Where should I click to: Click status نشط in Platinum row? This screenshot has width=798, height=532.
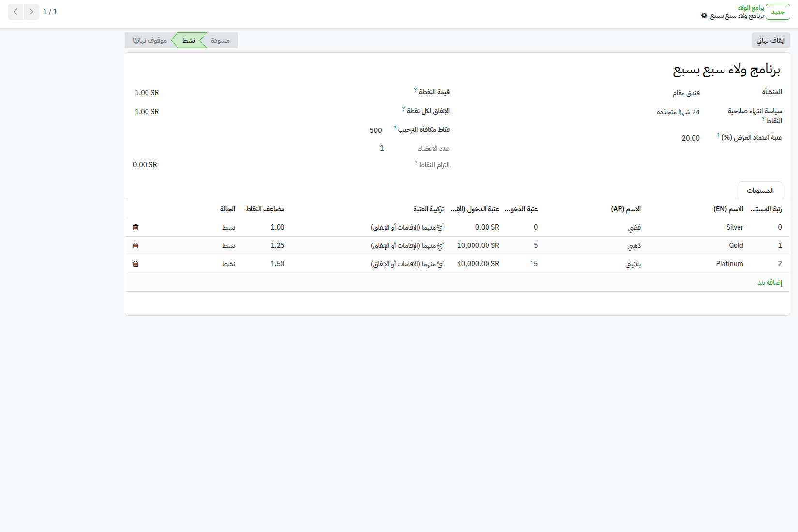pyautogui.click(x=229, y=264)
